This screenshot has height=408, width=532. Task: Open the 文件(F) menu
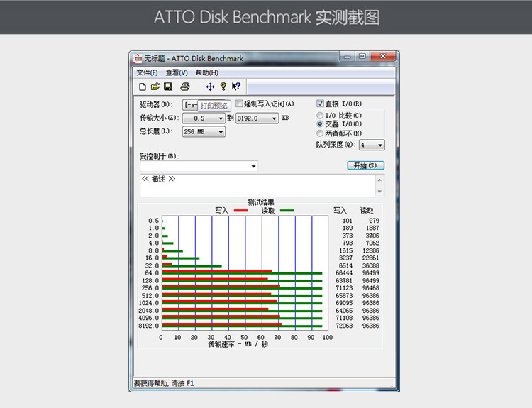[x=148, y=72]
